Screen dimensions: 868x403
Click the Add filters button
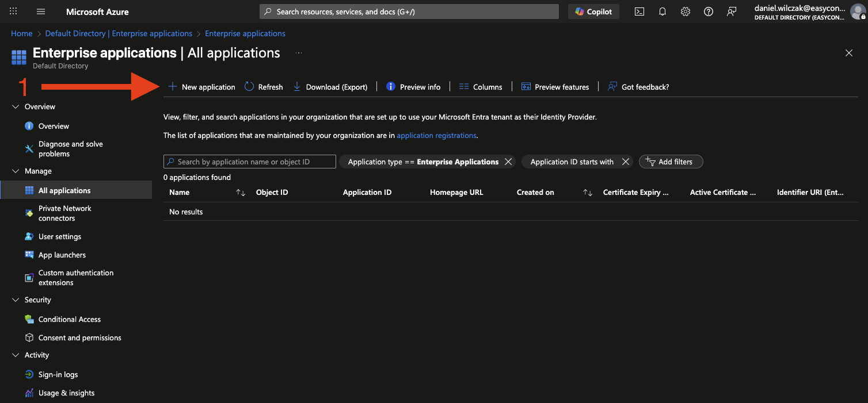(x=671, y=162)
